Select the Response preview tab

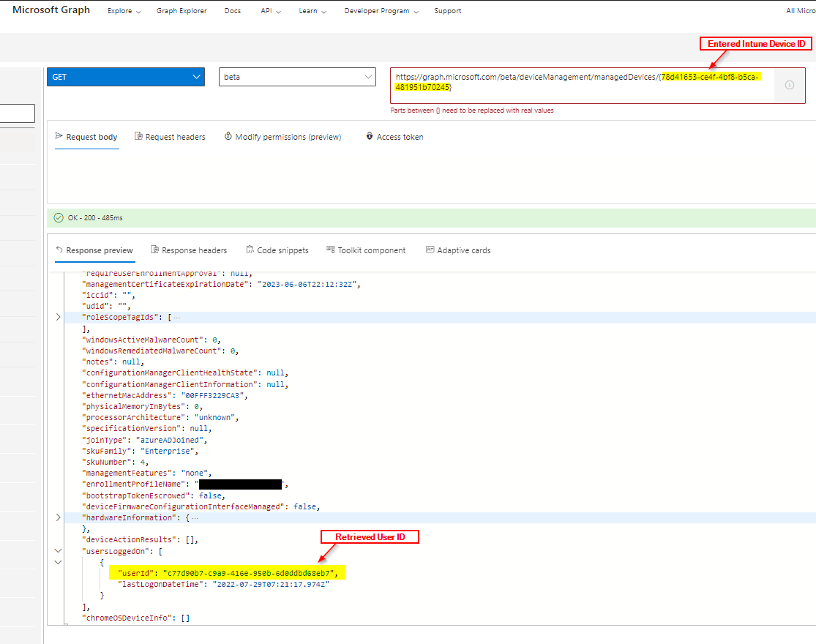(94, 250)
